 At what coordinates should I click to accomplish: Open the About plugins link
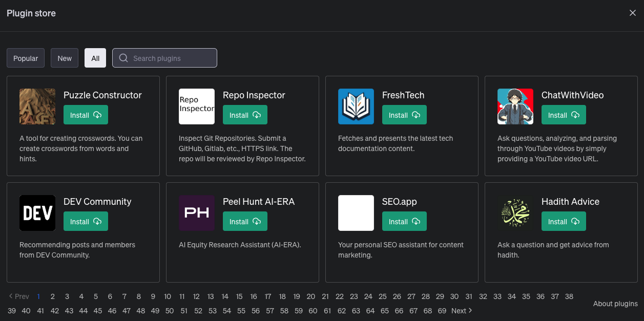(615, 304)
